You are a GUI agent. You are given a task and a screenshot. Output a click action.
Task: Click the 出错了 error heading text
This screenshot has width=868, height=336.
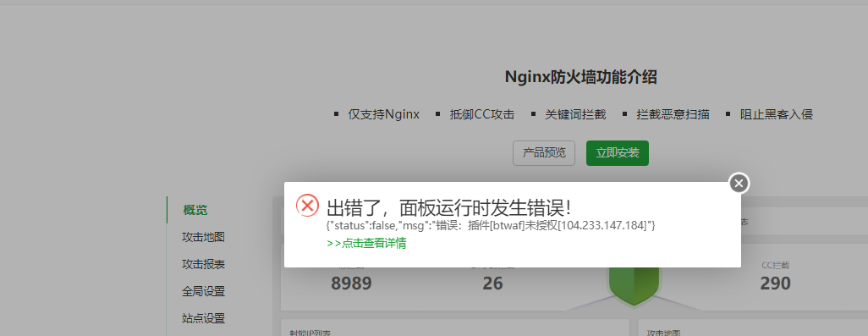click(x=449, y=208)
